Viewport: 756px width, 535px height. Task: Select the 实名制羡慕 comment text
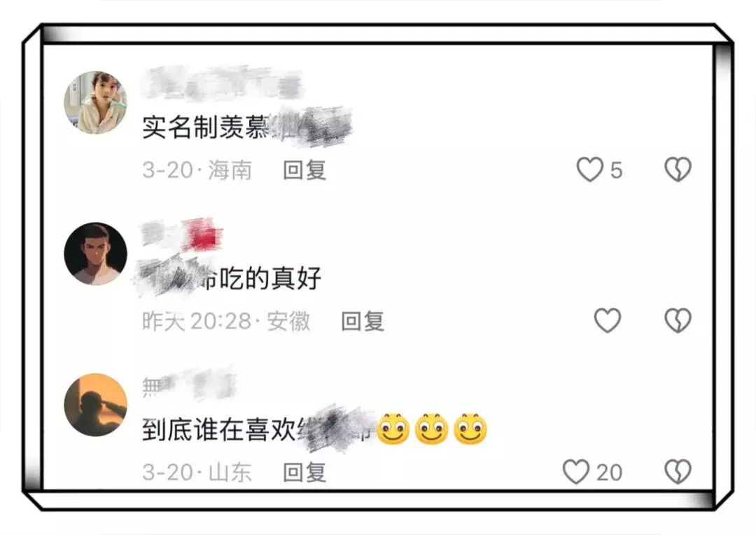(x=247, y=127)
